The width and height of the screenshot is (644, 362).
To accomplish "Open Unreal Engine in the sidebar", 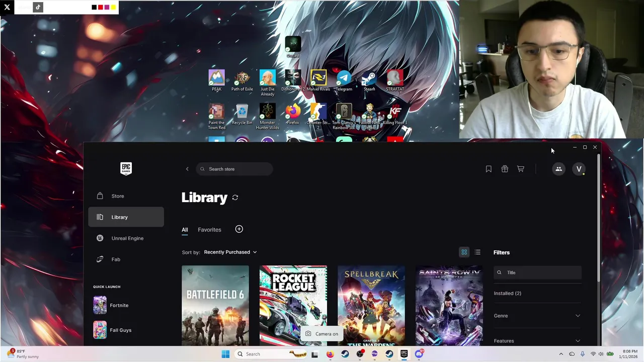I will coord(126,238).
